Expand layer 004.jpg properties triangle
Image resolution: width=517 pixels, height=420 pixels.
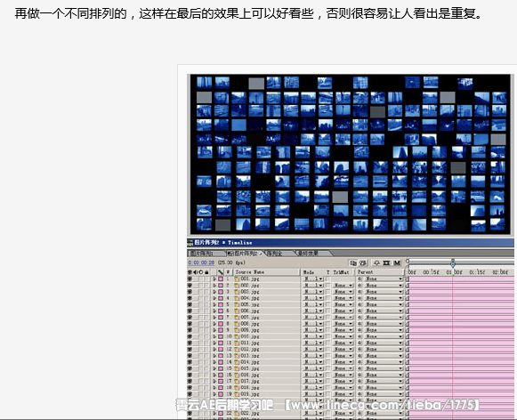point(214,298)
